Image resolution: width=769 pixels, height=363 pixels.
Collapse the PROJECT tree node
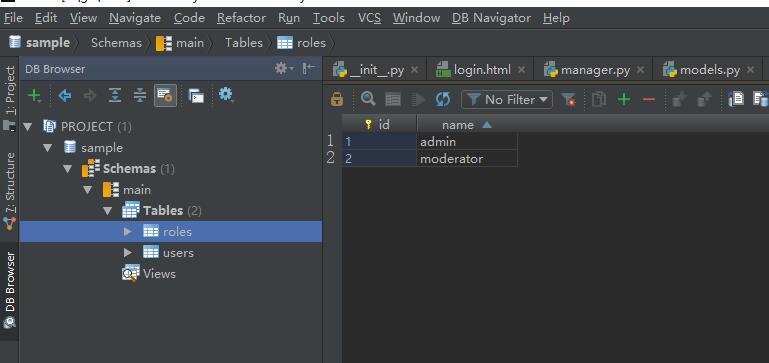tap(27, 127)
